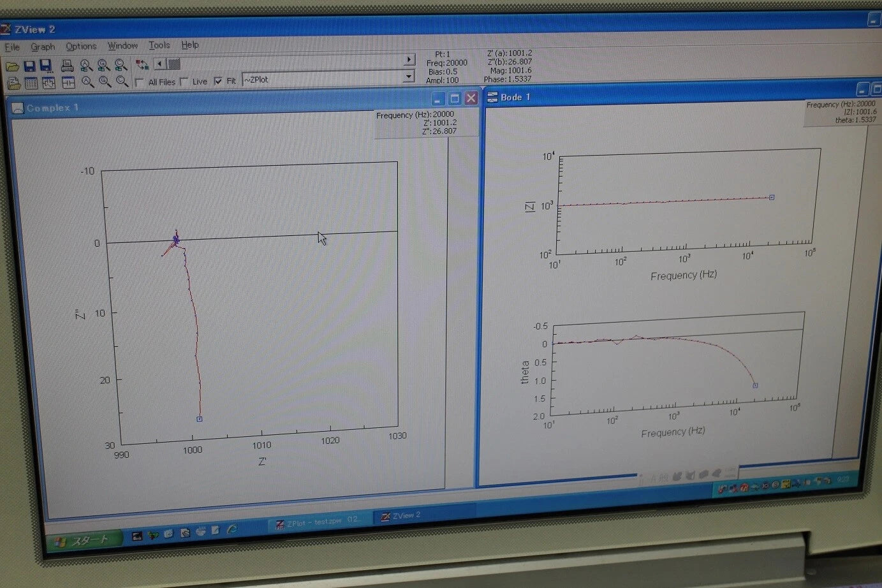Expand the ~ZPlot file dropdown
882x588 pixels.
(409, 77)
